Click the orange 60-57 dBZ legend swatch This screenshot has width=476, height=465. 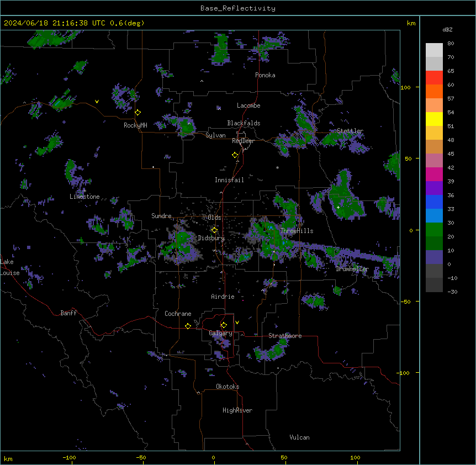click(x=434, y=91)
